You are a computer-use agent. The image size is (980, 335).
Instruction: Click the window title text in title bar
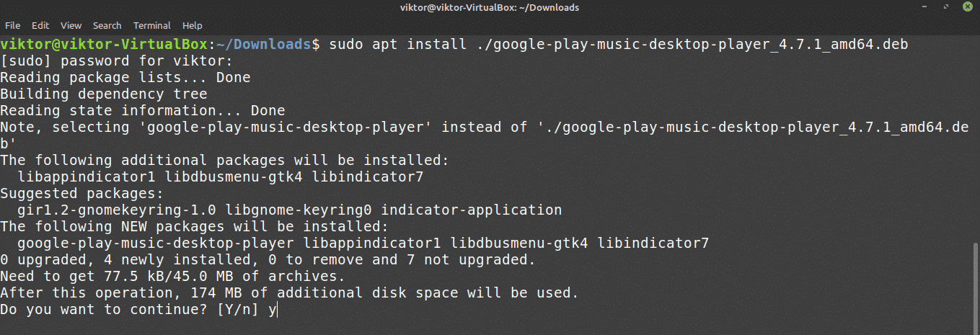click(x=490, y=7)
